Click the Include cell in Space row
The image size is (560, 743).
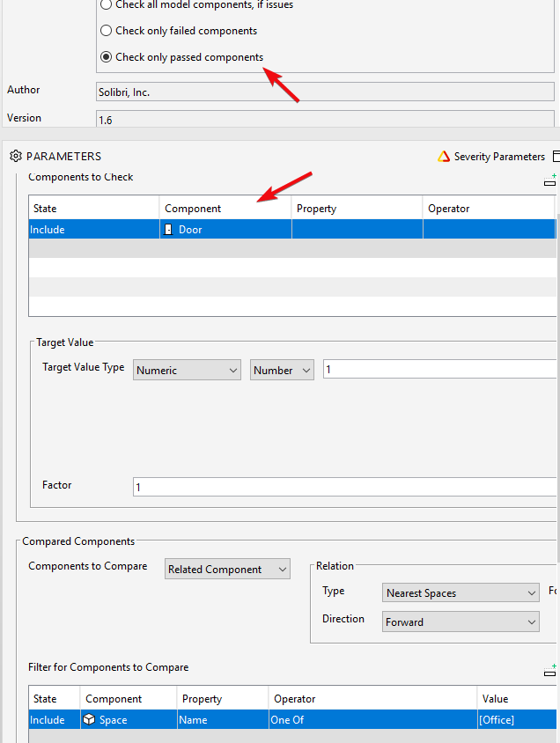coord(55,720)
